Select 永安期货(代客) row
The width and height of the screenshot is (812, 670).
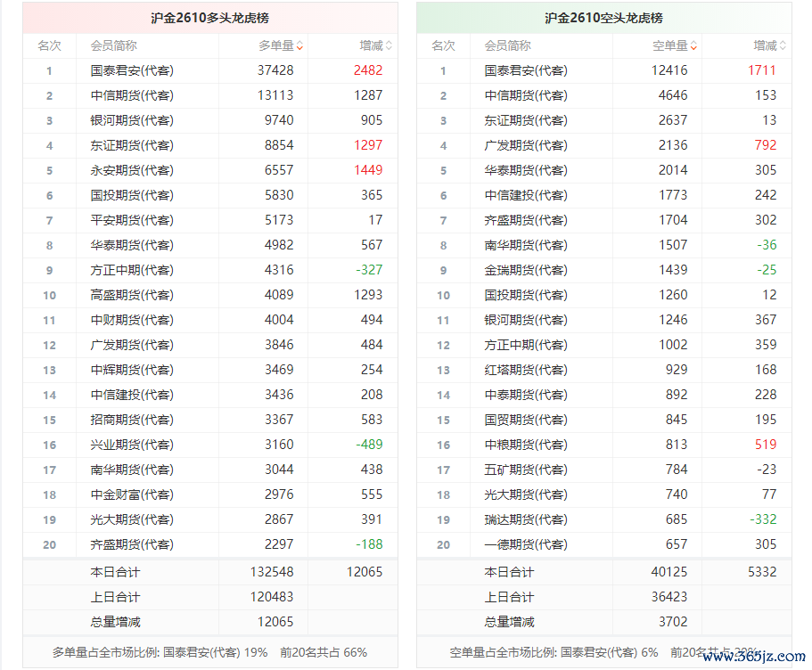pyautogui.click(x=210, y=170)
